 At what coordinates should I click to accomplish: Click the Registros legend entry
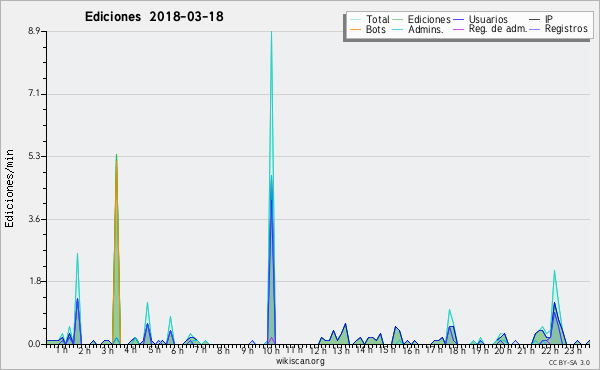pyautogui.click(x=566, y=29)
